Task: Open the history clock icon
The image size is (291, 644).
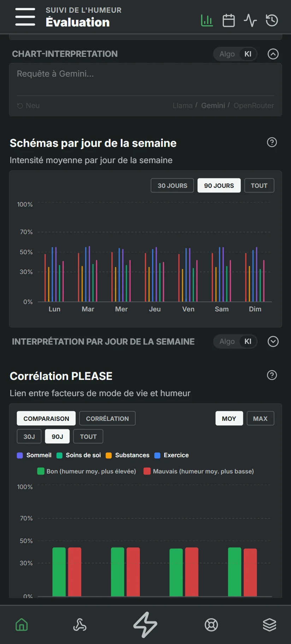Action: point(272,20)
